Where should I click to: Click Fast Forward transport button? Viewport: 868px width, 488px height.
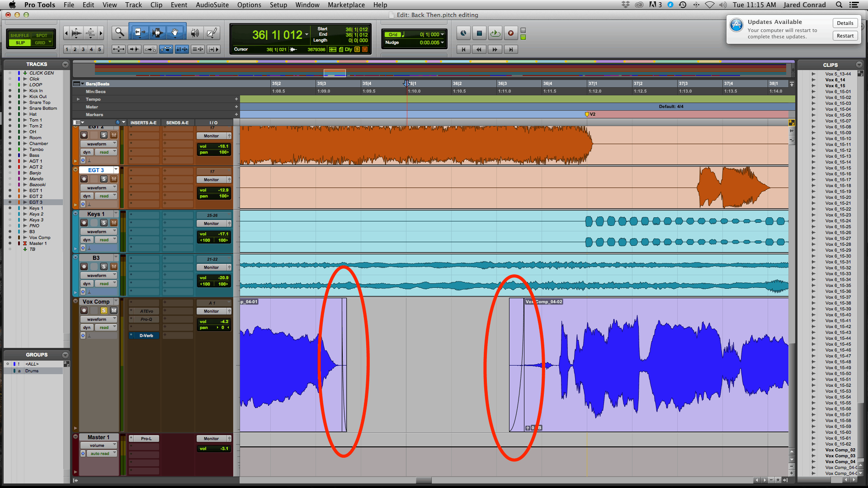pyautogui.click(x=495, y=49)
